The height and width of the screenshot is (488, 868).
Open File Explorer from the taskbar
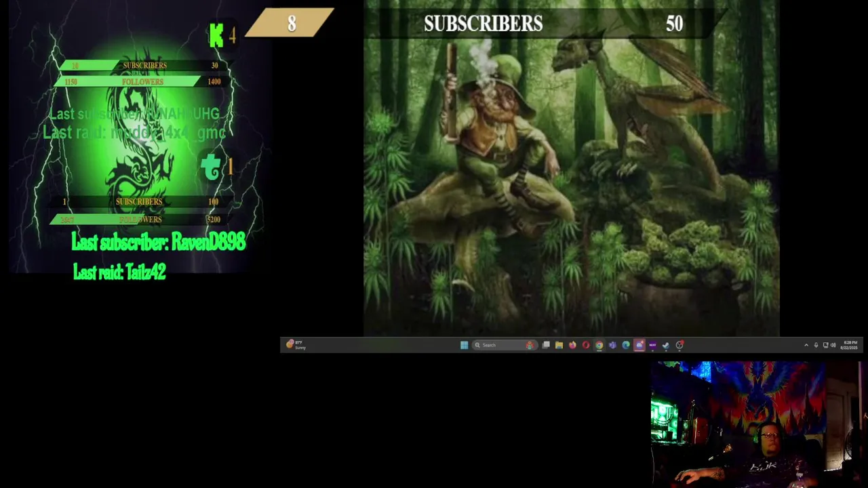pyautogui.click(x=559, y=345)
